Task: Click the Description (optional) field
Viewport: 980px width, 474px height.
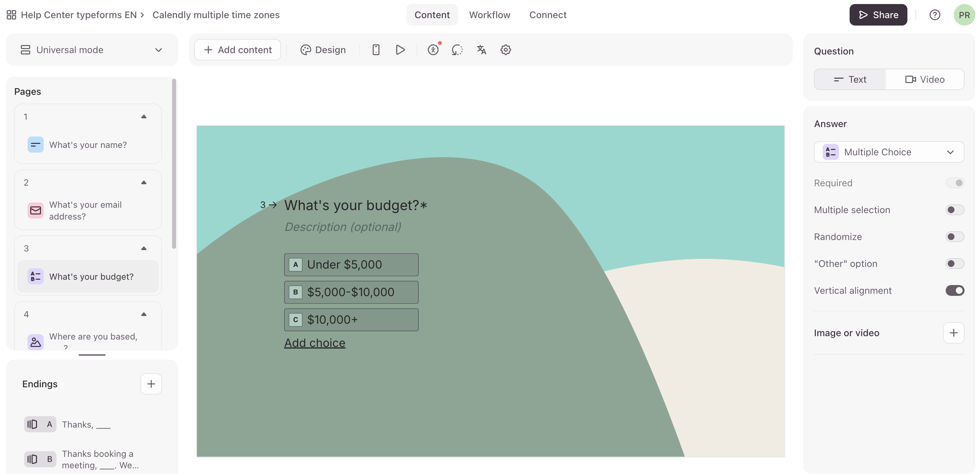Action: point(343,227)
